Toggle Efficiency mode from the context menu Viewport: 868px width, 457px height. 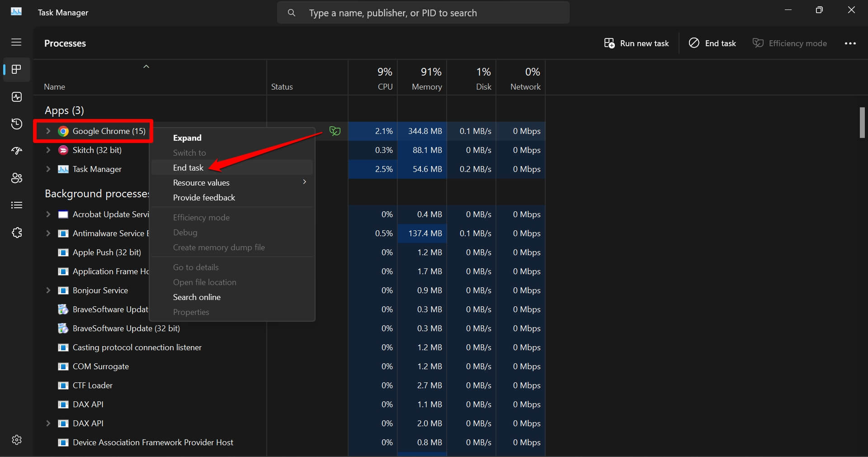pyautogui.click(x=202, y=218)
